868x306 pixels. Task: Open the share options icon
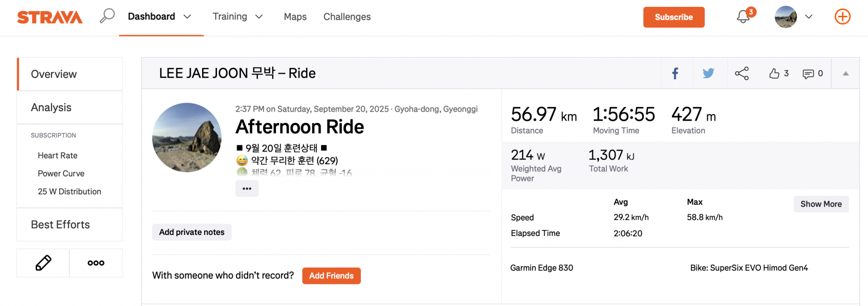(x=742, y=73)
